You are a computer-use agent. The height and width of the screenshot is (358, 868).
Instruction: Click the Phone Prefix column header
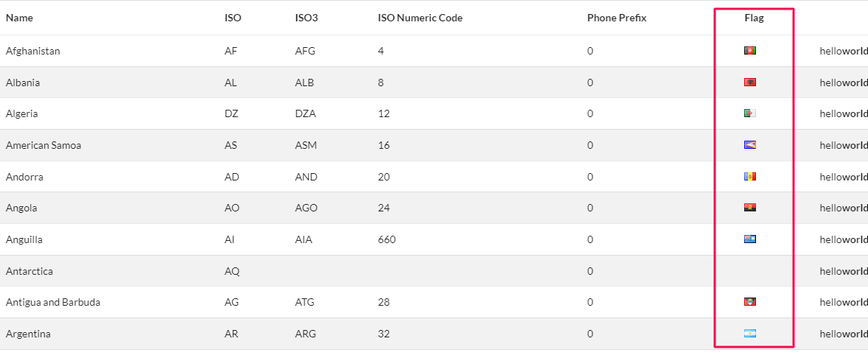coord(617,18)
